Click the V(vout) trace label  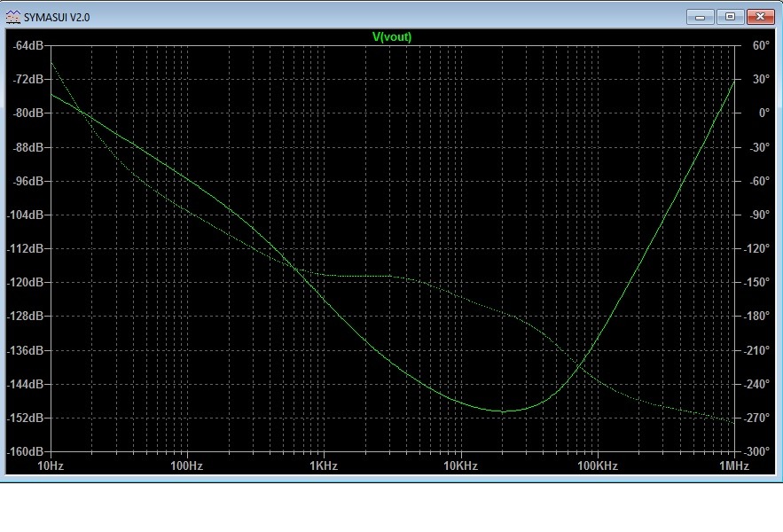392,37
